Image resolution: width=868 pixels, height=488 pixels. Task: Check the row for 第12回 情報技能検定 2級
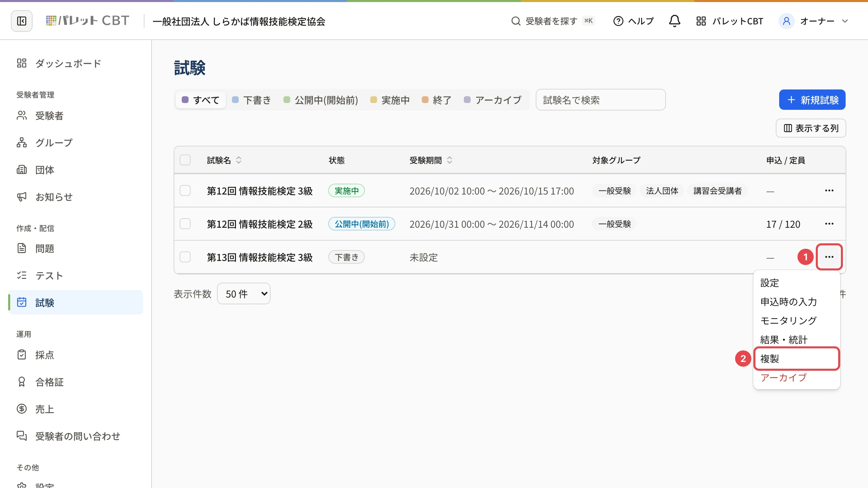[185, 224]
